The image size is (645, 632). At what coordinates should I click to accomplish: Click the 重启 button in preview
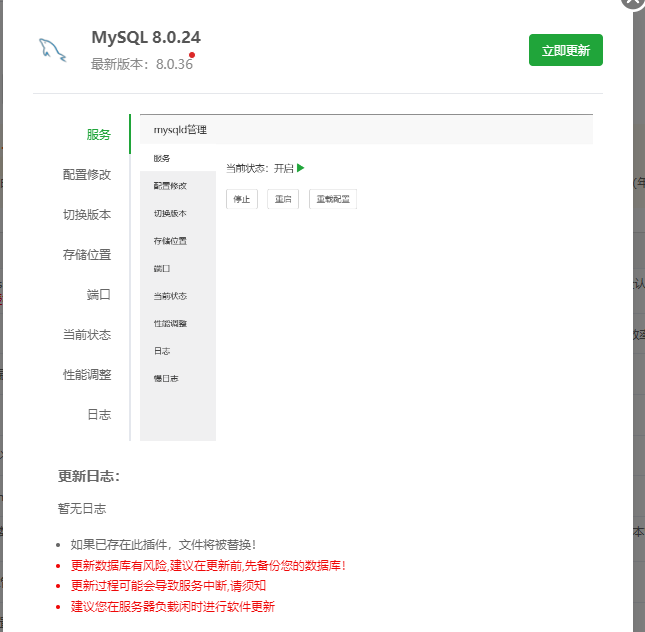283,199
